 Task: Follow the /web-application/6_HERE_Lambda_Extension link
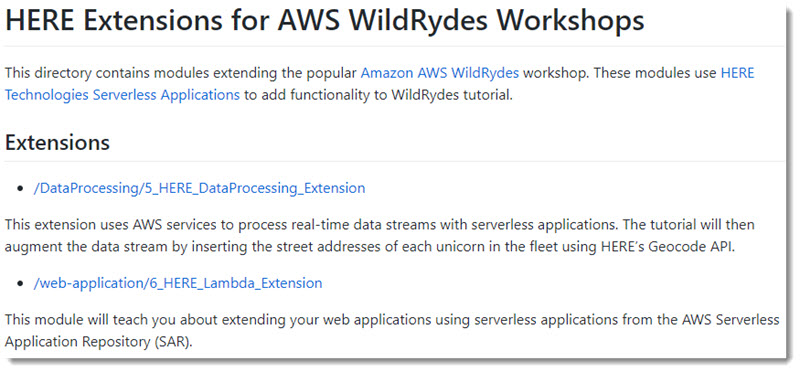(x=178, y=283)
